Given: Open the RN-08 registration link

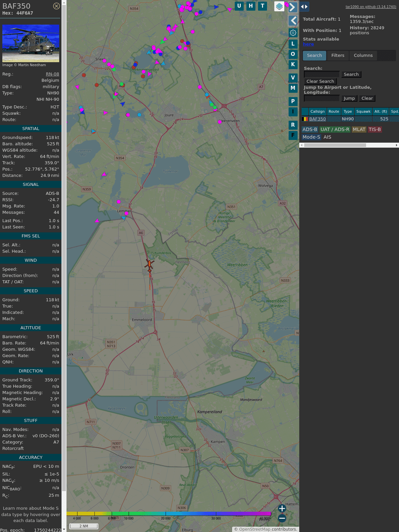Looking at the screenshot, I should point(53,74).
